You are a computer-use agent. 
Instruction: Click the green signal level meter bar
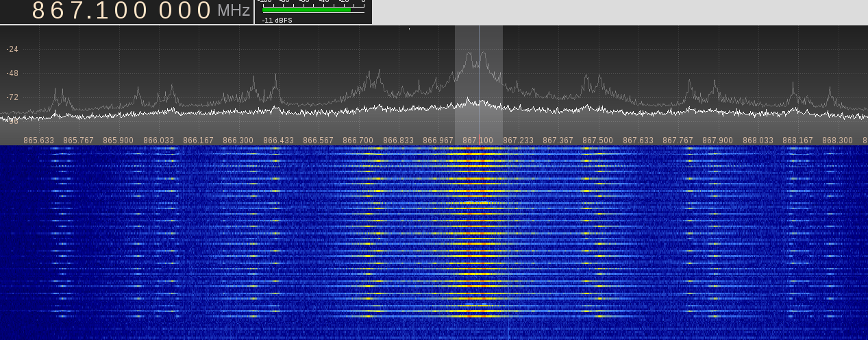306,10
